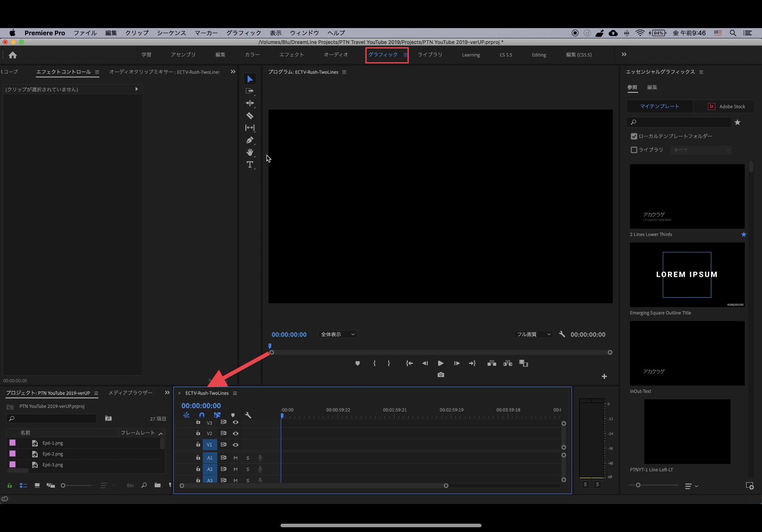Select the Pen tool
Viewport: 762px width, 532px height.
[250, 140]
